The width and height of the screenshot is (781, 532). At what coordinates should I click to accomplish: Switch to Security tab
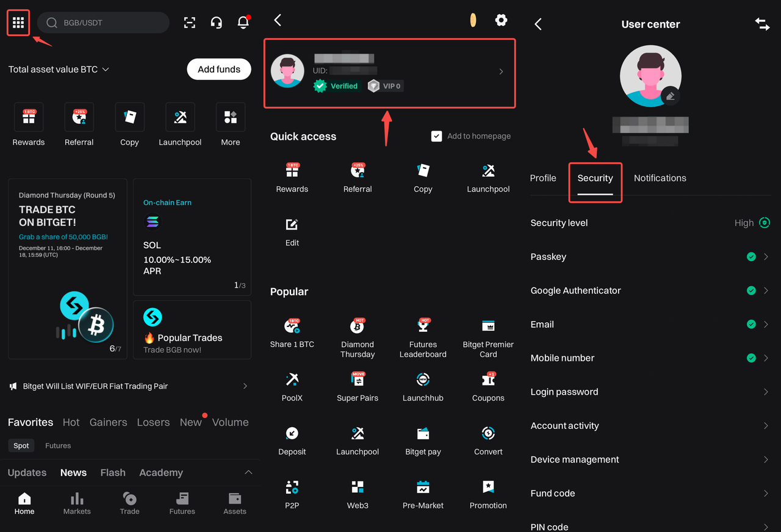[x=595, y=178]
